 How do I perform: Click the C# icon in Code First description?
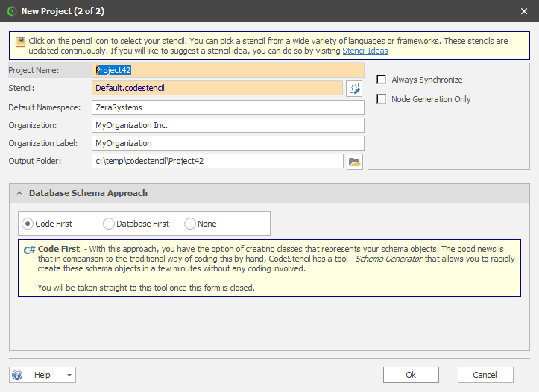[29, 250]
